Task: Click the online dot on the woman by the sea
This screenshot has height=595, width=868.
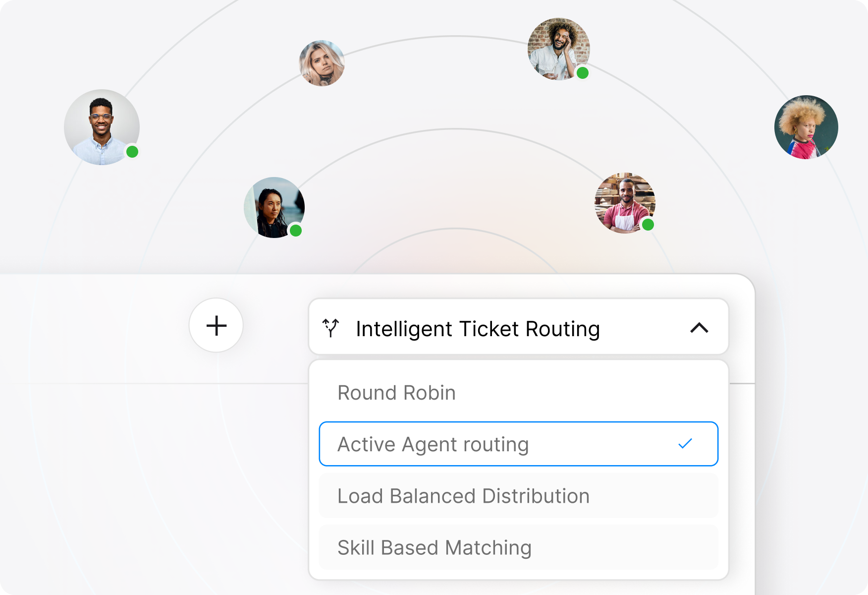Action: tap(296, 230)
